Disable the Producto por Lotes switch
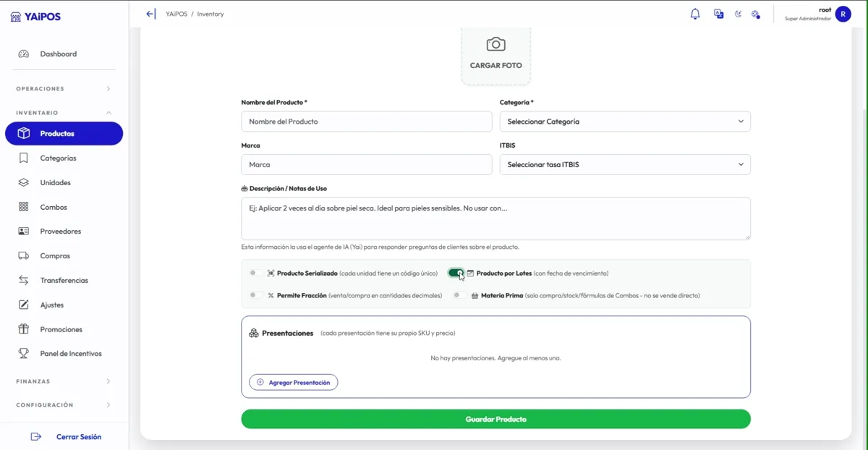This screenshot has width=868, height=450. [x=456, y=273]
